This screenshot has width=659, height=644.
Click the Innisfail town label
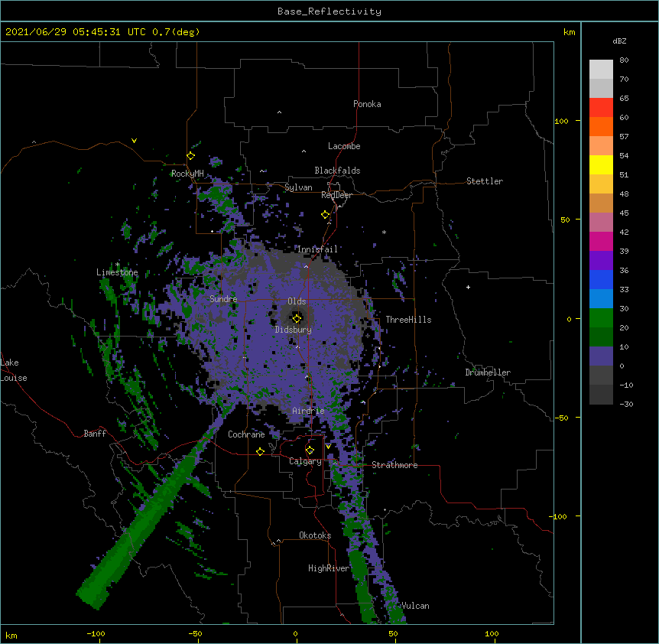pos(317,249)
